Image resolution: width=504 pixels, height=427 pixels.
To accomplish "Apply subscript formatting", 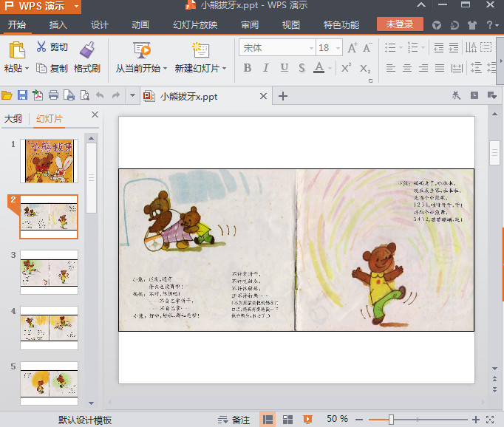I will (x=365, y=69).
